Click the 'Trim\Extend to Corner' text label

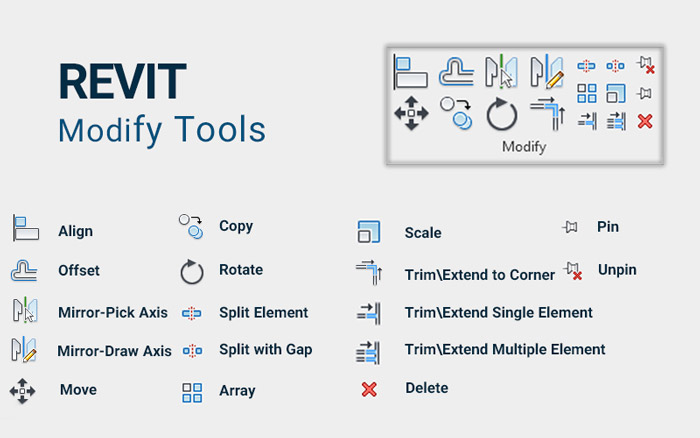tap(480, 275)
